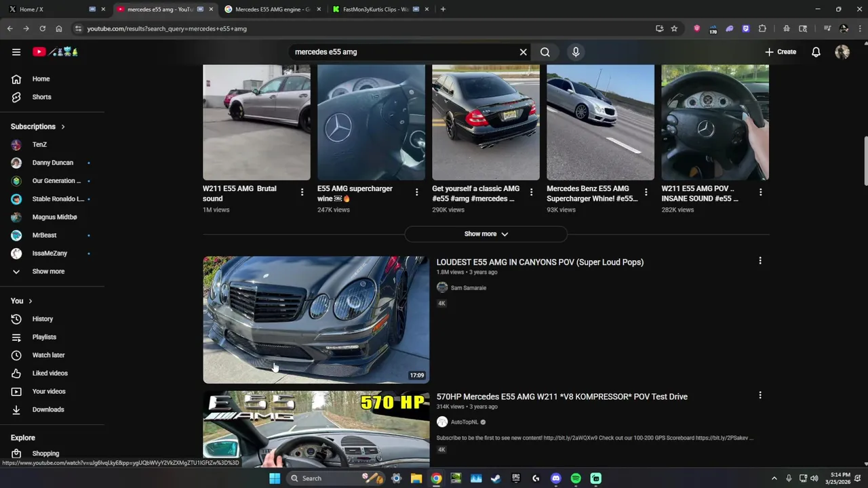Reload the page

pos(42,28)
